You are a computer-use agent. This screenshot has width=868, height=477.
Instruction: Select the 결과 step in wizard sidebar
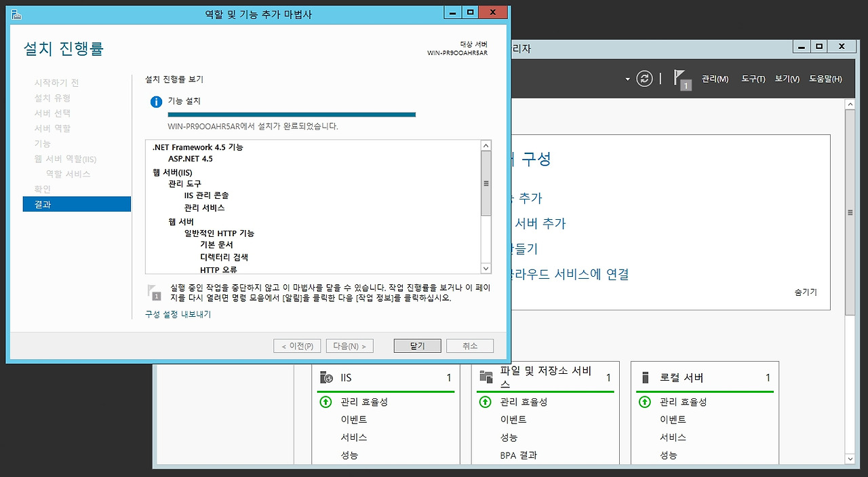pos(77,204)
